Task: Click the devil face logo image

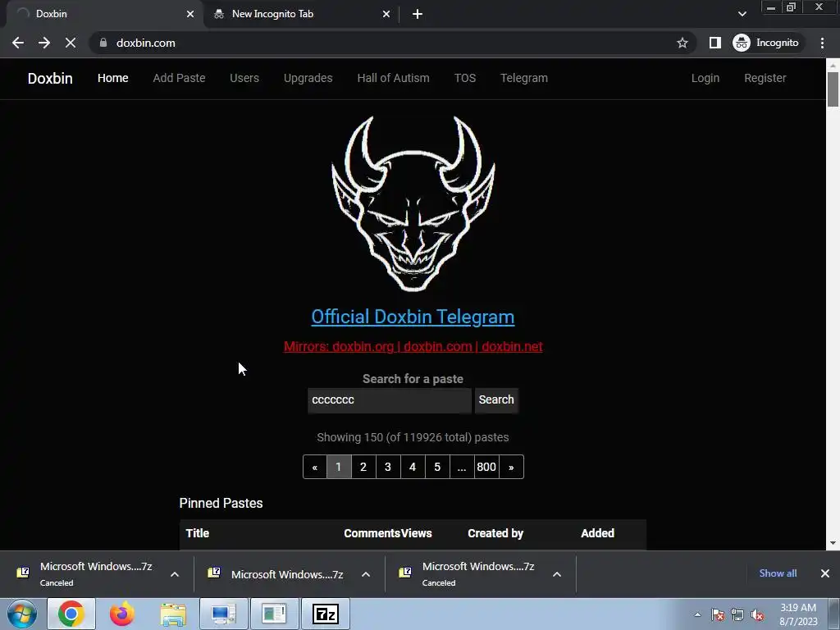Action: point(413,203)
